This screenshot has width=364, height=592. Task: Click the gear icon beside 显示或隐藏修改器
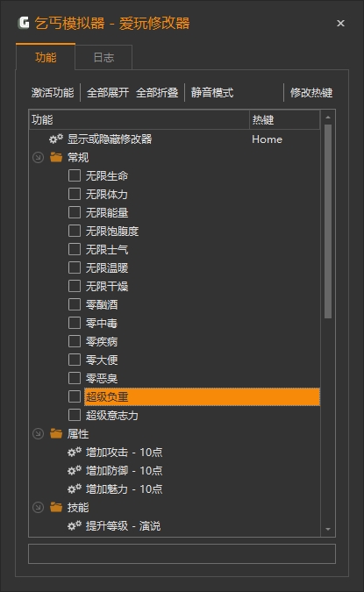[x=56, y=139]
